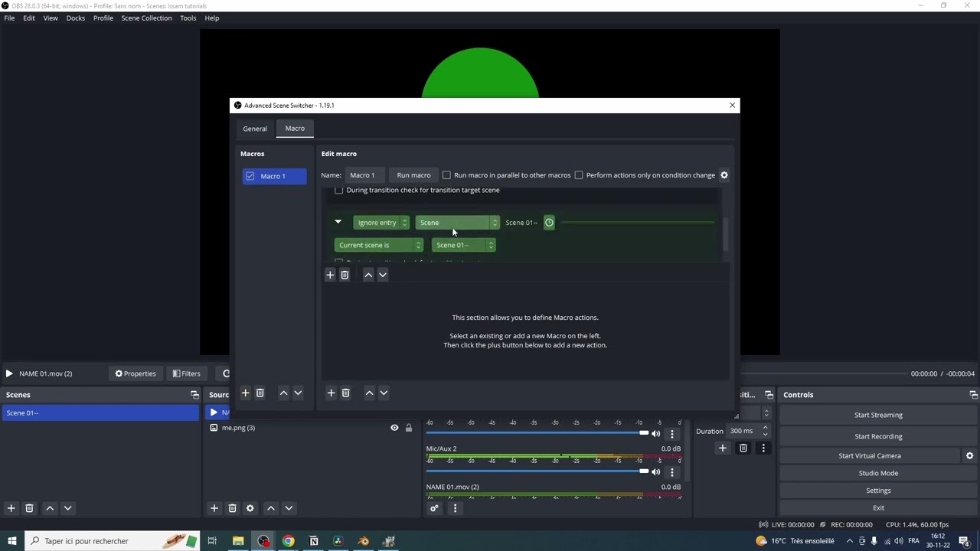
Task: Open source properties gear in Sources toolbar
Action: click(250, 508)
